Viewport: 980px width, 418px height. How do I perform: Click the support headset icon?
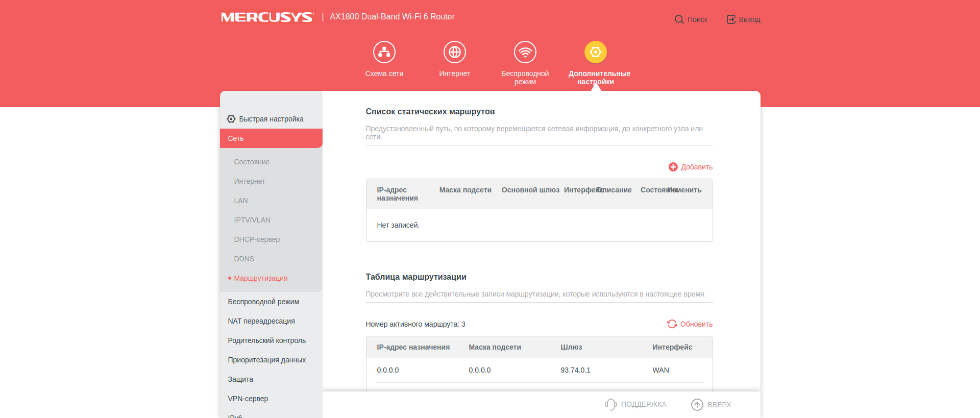coord(610,404)
